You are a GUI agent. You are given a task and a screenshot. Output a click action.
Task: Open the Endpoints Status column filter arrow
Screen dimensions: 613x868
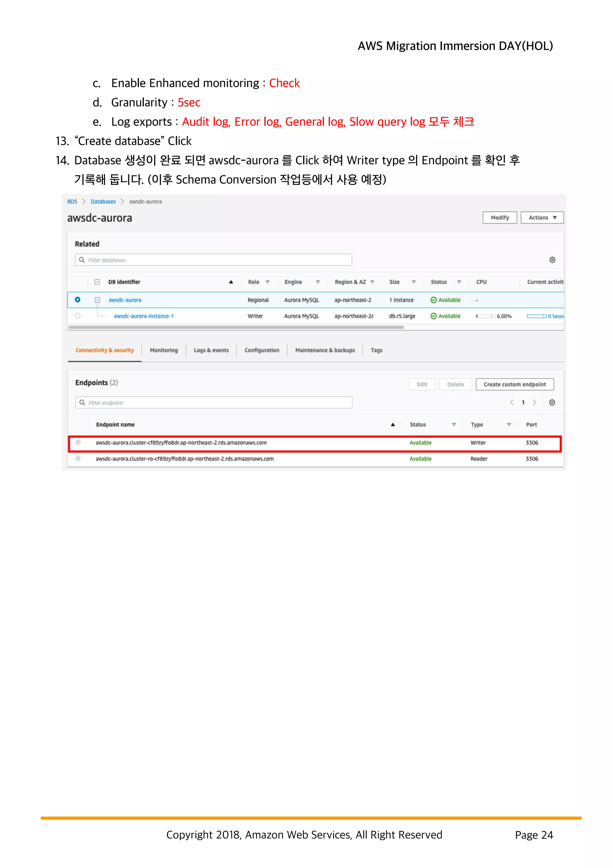tap(453, 424)
